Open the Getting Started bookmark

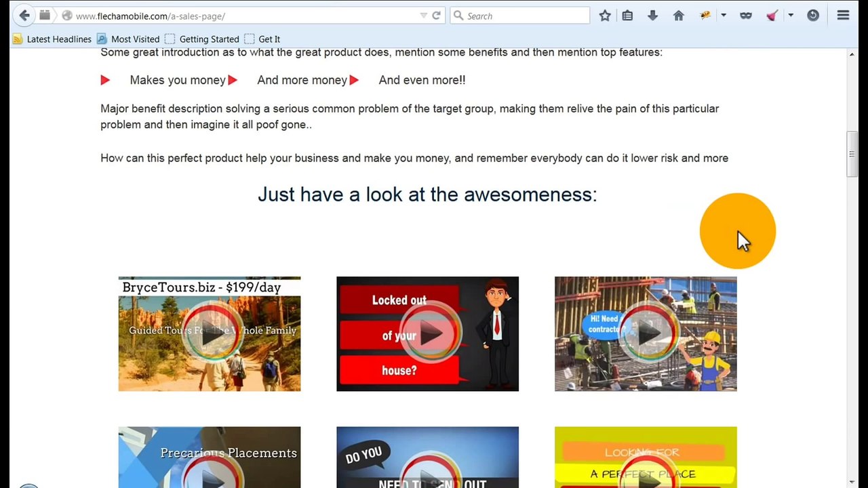tap(202, 39)
